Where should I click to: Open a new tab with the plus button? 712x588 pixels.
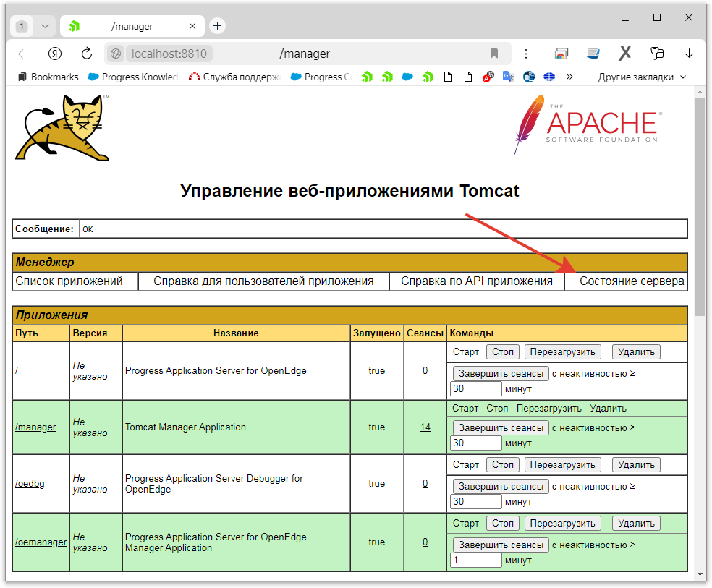click(x=218, y=26)
